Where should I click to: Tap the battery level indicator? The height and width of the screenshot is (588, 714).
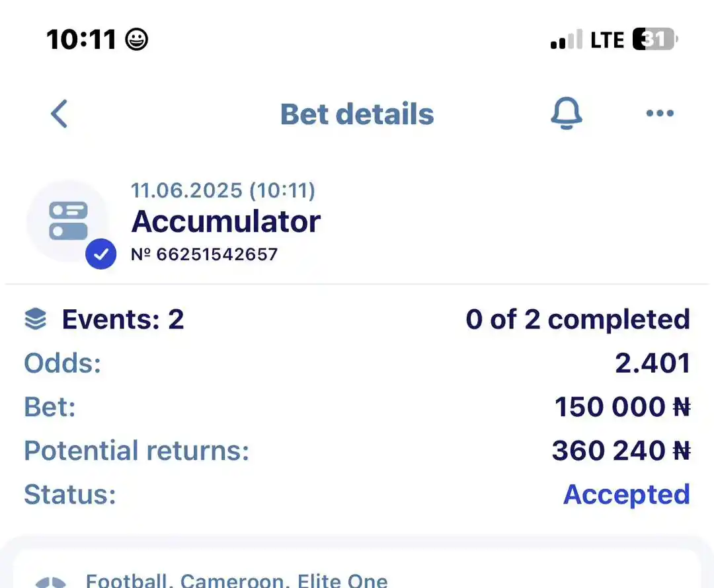[x=655, y=39]
